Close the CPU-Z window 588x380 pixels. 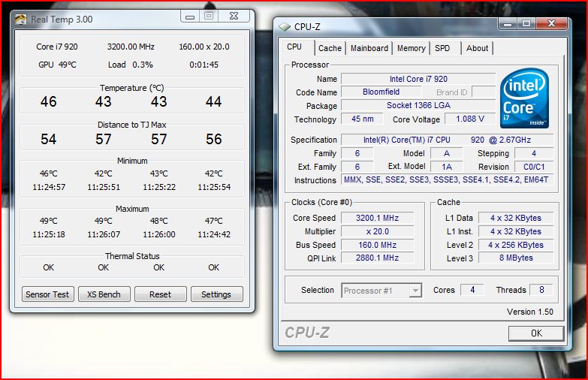point(551,24)
